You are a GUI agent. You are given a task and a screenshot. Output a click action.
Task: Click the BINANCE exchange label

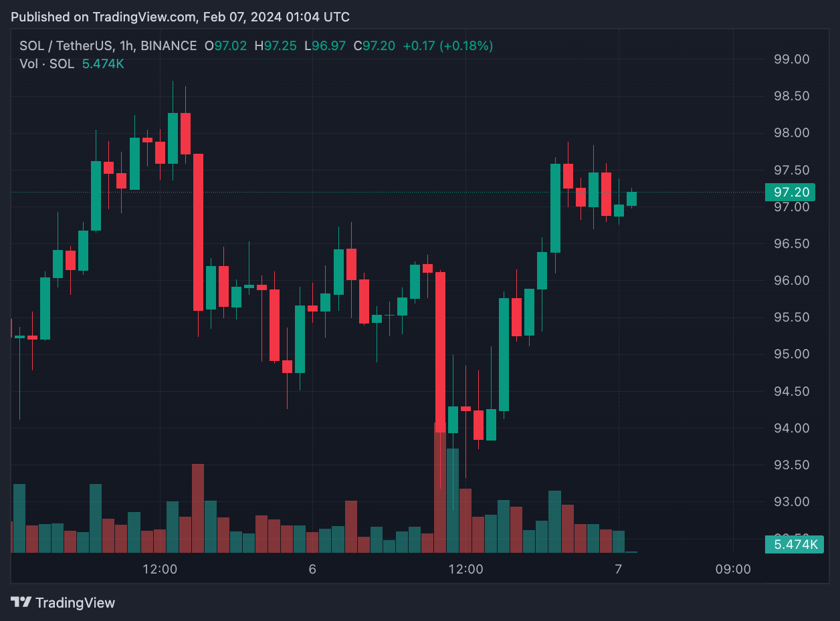(x=169, y=46)
